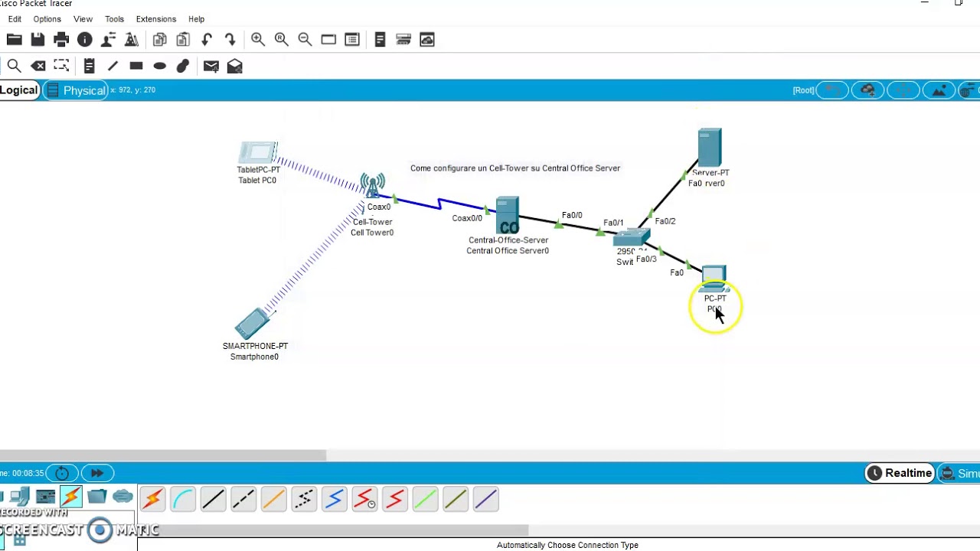Open the Tools menu
980x551 pixels.
tap(114, 19)
